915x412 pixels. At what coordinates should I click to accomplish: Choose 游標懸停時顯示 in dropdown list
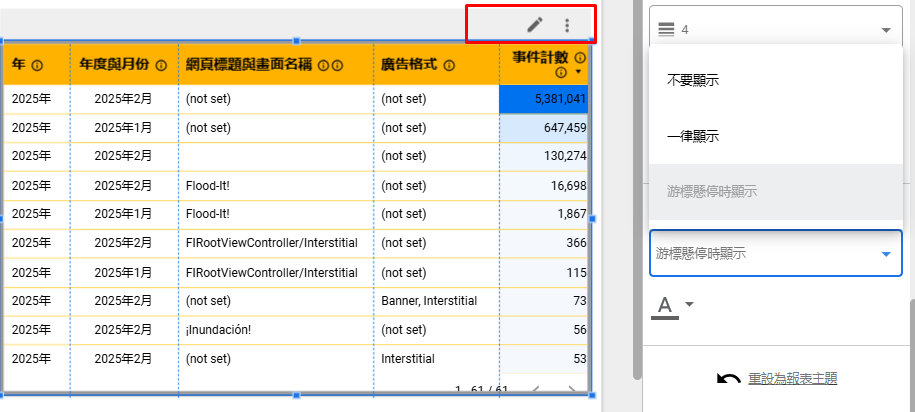point(711,192)
